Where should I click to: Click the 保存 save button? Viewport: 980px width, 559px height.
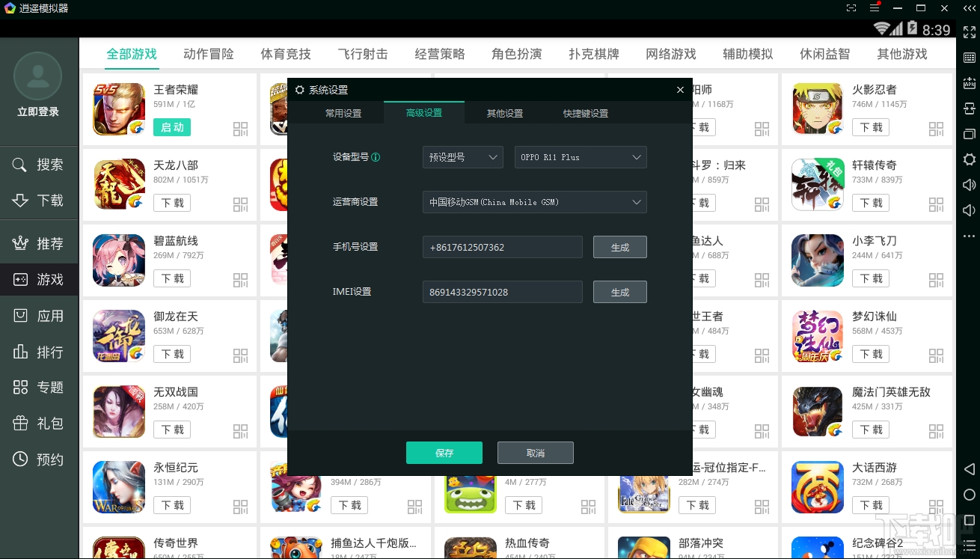(444, 453)
